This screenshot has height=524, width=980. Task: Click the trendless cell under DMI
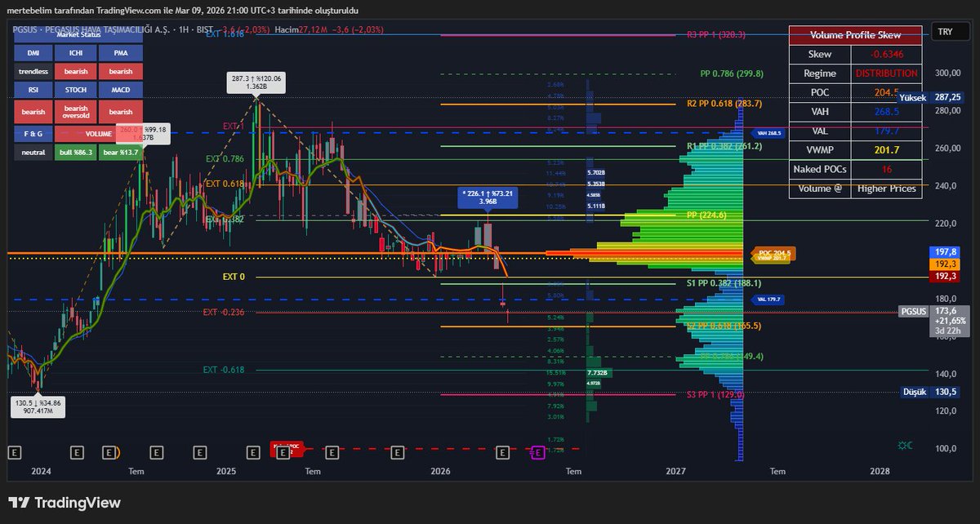pos(33,71)
